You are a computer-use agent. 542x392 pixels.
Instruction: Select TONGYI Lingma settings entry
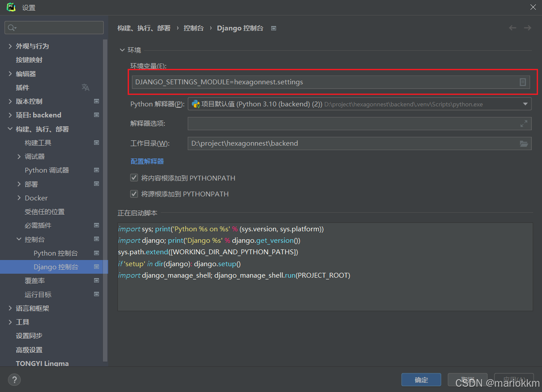coord(42,363)
